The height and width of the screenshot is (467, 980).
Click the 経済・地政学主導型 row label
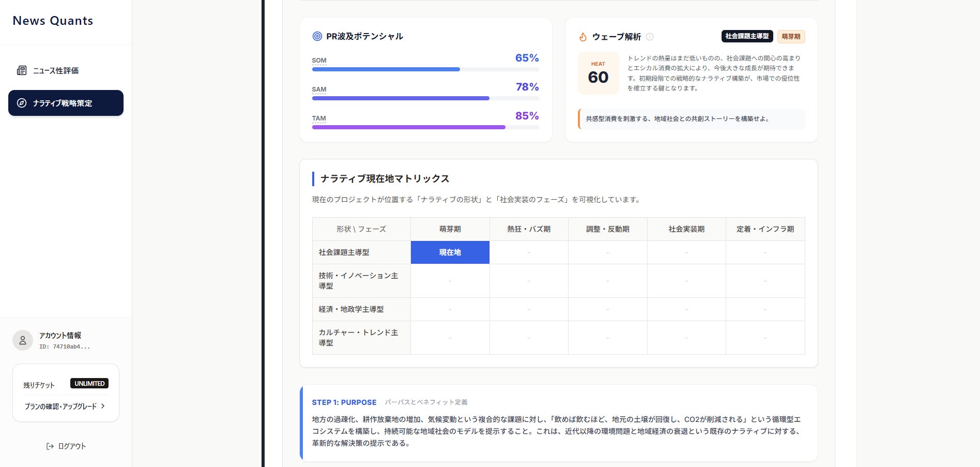361,309
